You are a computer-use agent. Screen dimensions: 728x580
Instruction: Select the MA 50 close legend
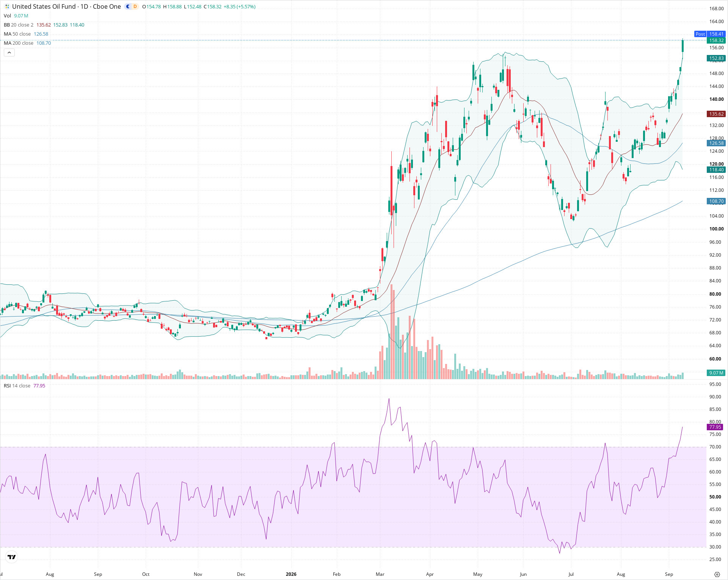[x=17, y=34]
